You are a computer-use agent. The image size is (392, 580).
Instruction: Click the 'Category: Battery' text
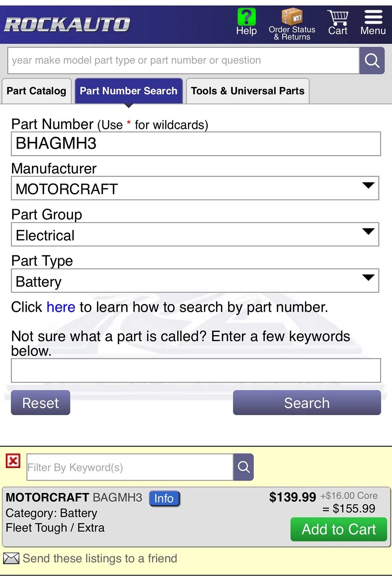point(51,513)
